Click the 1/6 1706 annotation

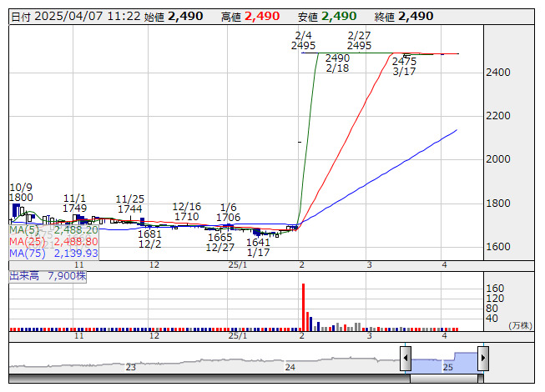click(229, 212)
